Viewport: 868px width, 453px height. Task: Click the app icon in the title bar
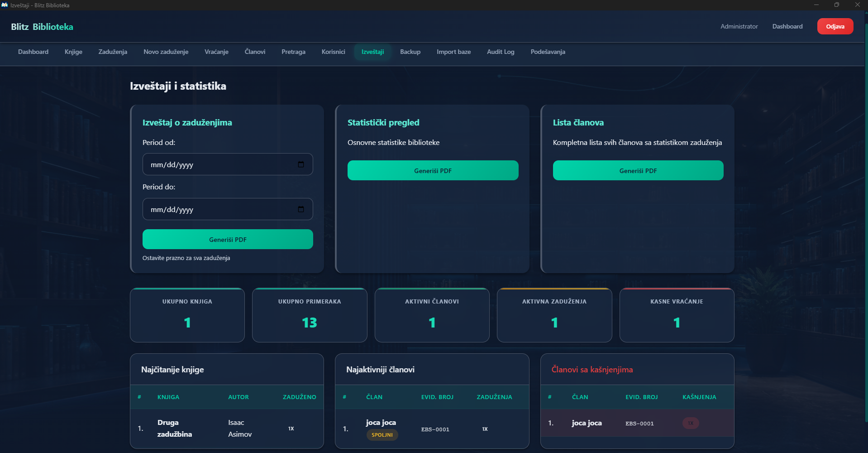coord(5,5)
